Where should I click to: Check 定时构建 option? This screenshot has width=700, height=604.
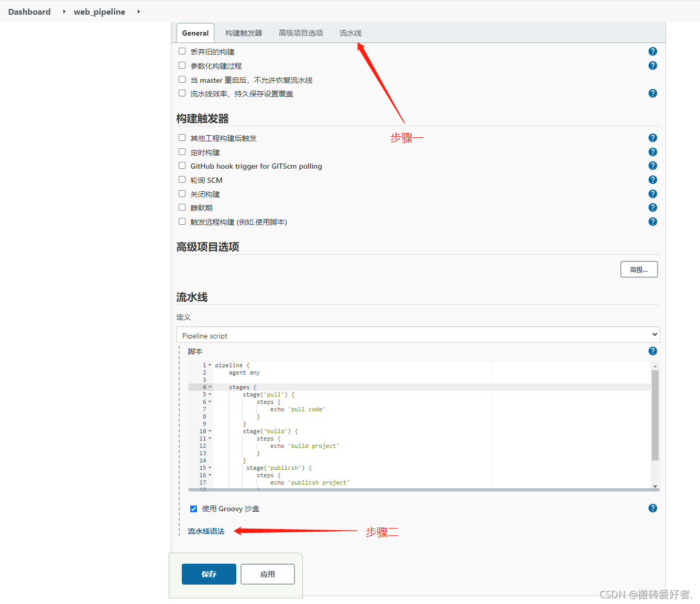[x=182, y=152]
